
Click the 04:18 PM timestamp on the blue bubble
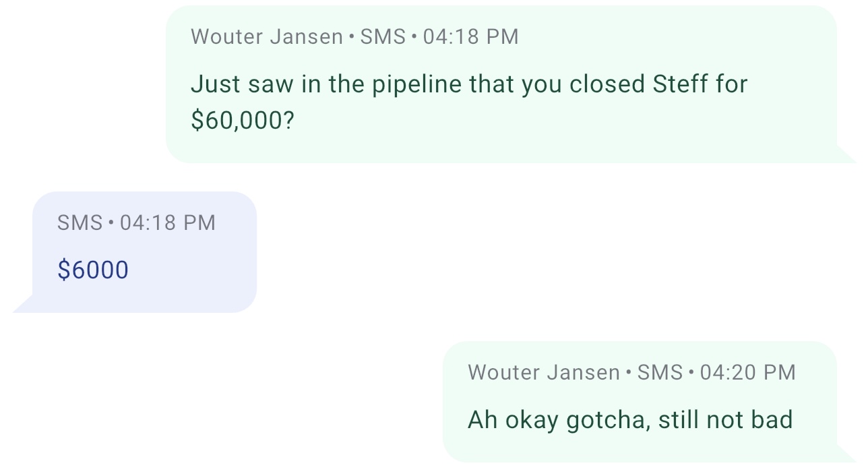point(168,222)
